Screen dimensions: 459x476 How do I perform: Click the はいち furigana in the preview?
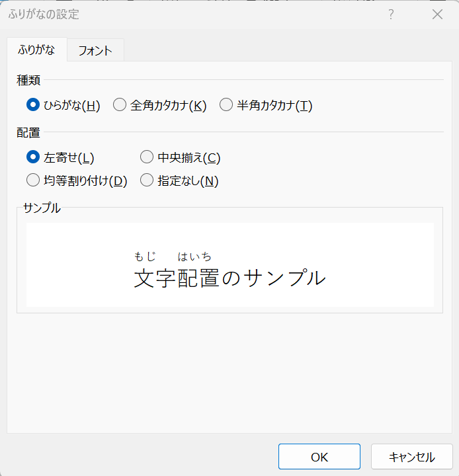coord(194,257)
